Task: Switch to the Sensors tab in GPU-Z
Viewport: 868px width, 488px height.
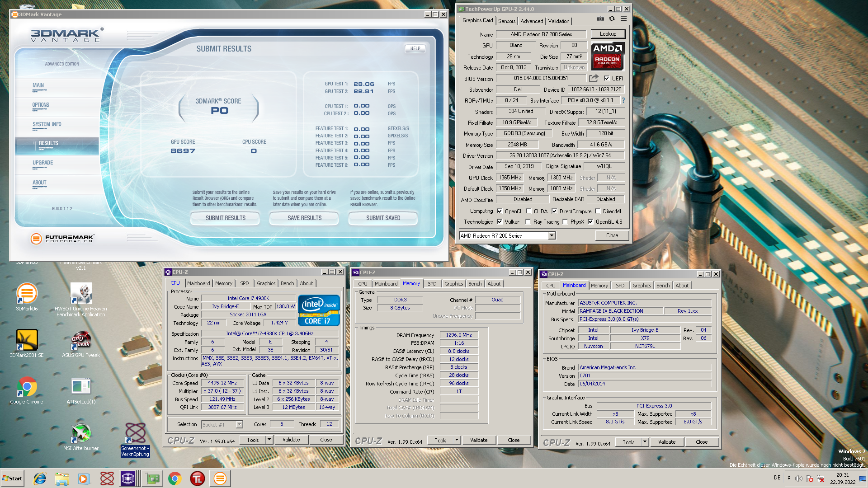Action: 507,21
